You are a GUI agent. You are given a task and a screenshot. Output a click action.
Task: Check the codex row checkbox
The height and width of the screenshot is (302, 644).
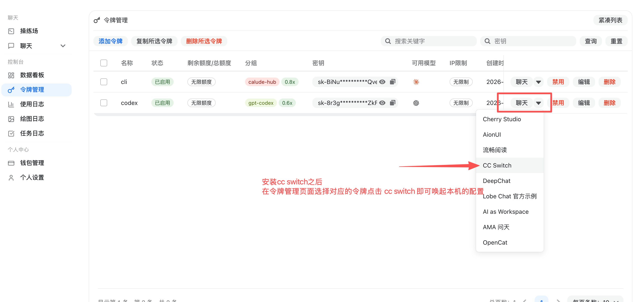coord(104,103)
